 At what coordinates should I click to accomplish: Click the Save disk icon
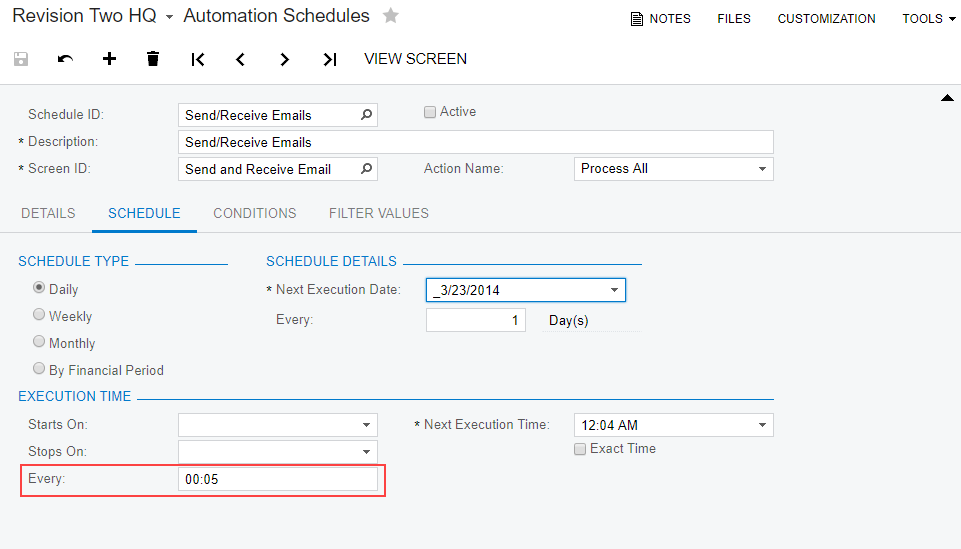tap(21, 59)
